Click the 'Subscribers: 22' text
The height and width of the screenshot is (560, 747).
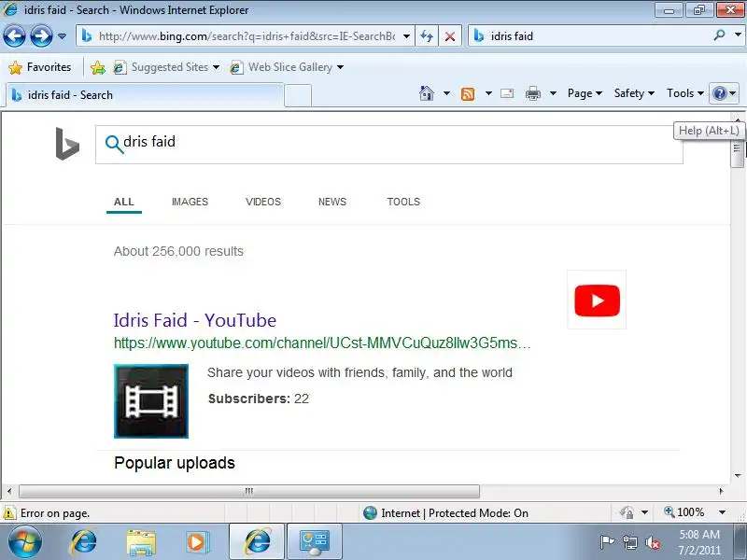click(x=259, y=399)
